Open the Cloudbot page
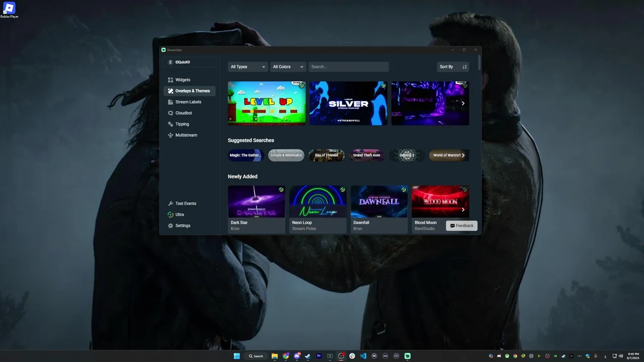Viewport: 644px width, 362px height. tap(189, 113)
